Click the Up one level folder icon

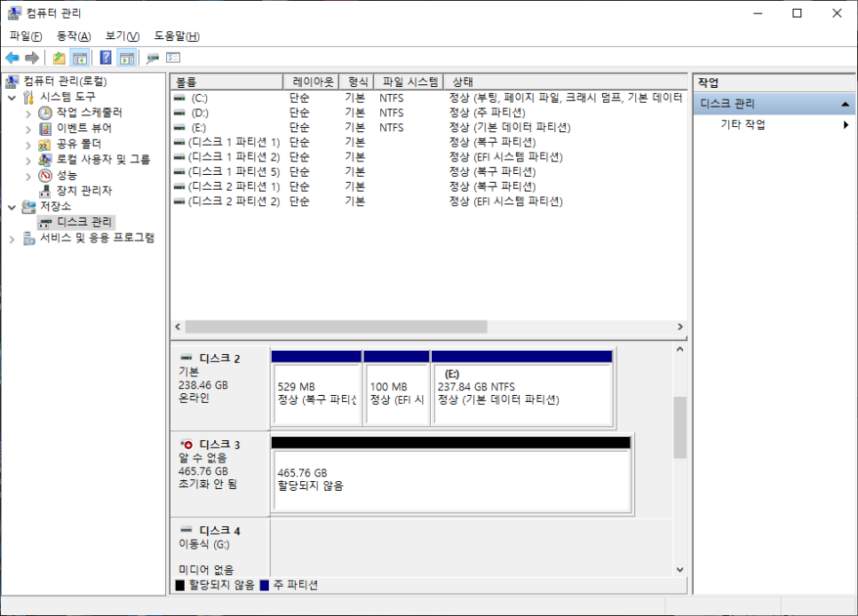pyautogui.click(x=60, y=58)
